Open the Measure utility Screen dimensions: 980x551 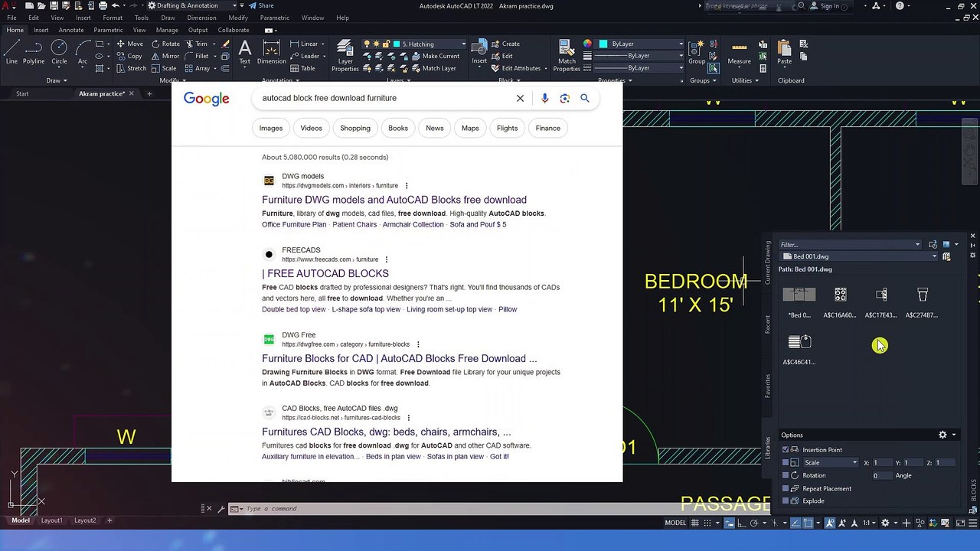[x=739, y=52]
